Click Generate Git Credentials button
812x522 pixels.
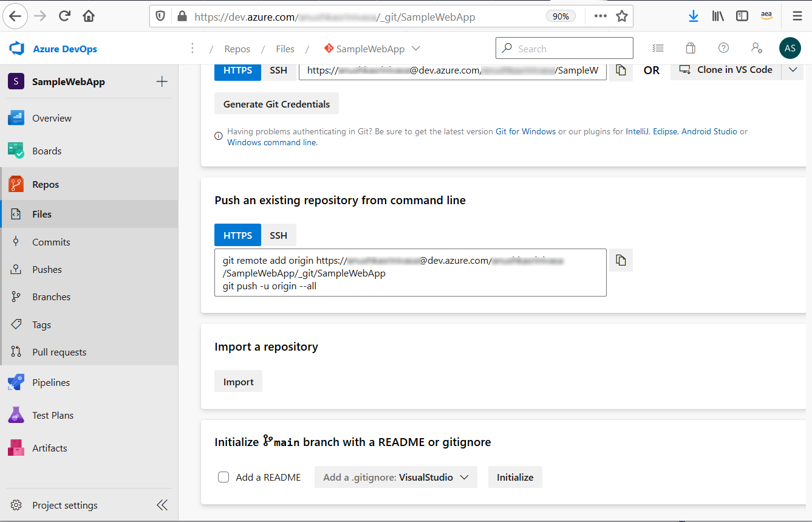click(x=276, y=104)
